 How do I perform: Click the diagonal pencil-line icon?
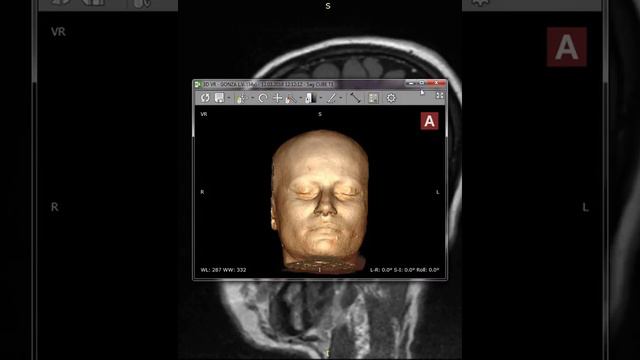(x=331, y=98)
